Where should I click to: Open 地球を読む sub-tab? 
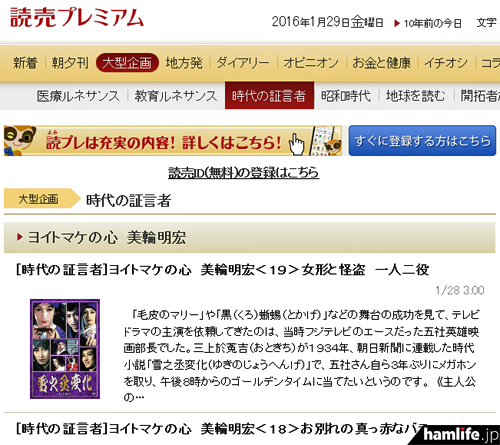(415, 96)
